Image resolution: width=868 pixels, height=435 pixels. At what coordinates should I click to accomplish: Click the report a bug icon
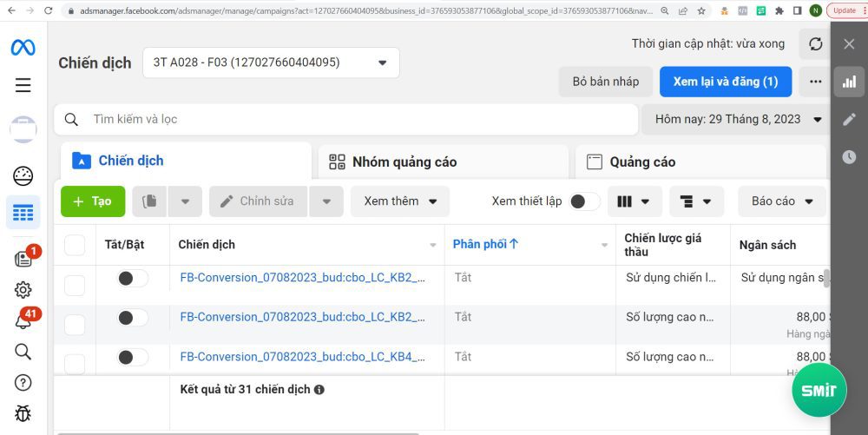pyautogui.click(x=23, y=413)
